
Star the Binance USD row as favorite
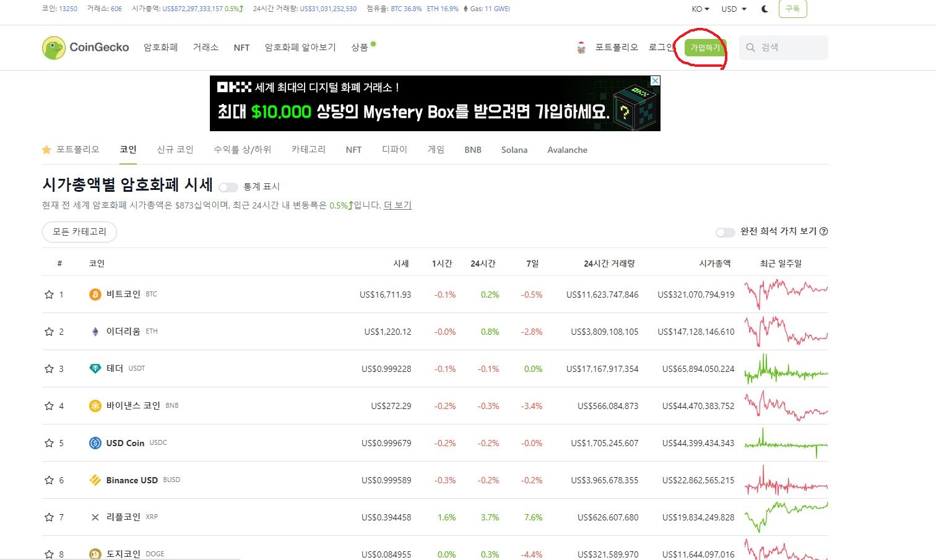(49, 480)
